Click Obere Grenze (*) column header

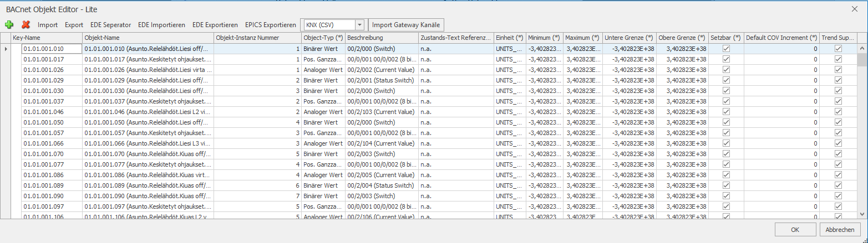click(682, 38)
